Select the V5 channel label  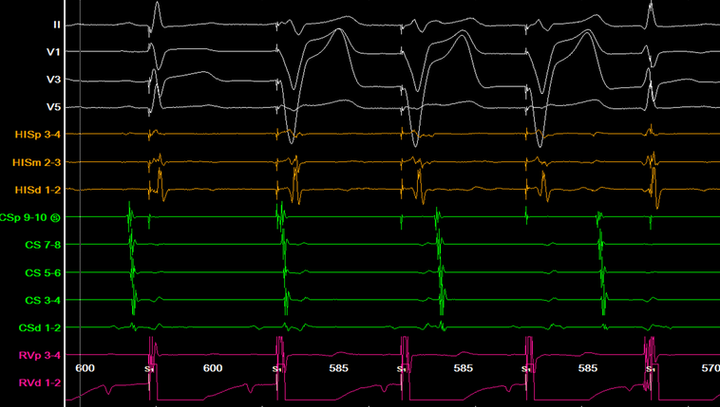click(x=54, y=107)
